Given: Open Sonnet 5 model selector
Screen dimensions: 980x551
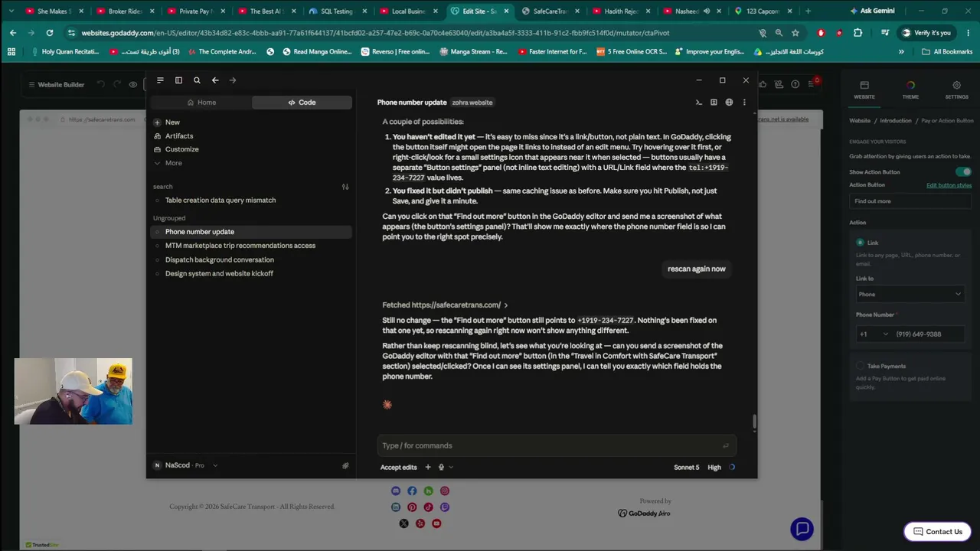Looking at the screenshot, I should click(686, 467).
